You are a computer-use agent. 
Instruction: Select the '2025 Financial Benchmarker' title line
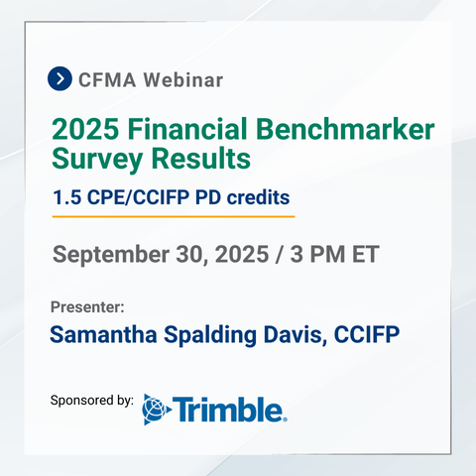click(x=243, y=129)
